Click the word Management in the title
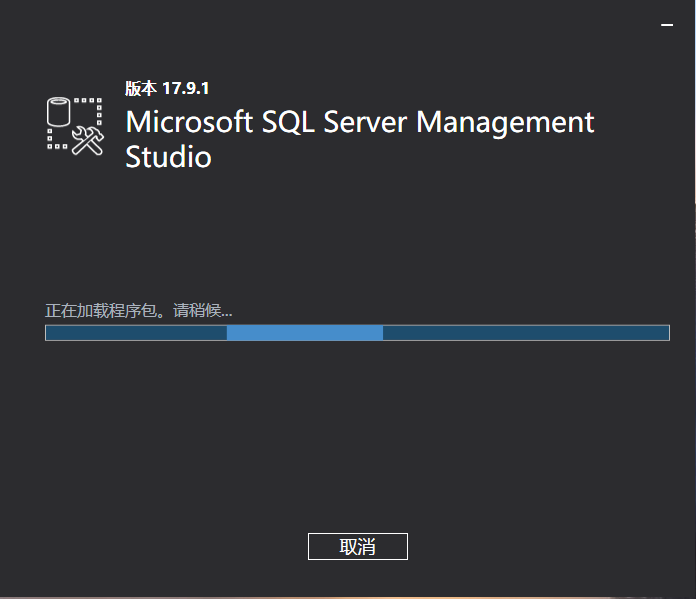The image size is (696, 599). pos(505,122)
